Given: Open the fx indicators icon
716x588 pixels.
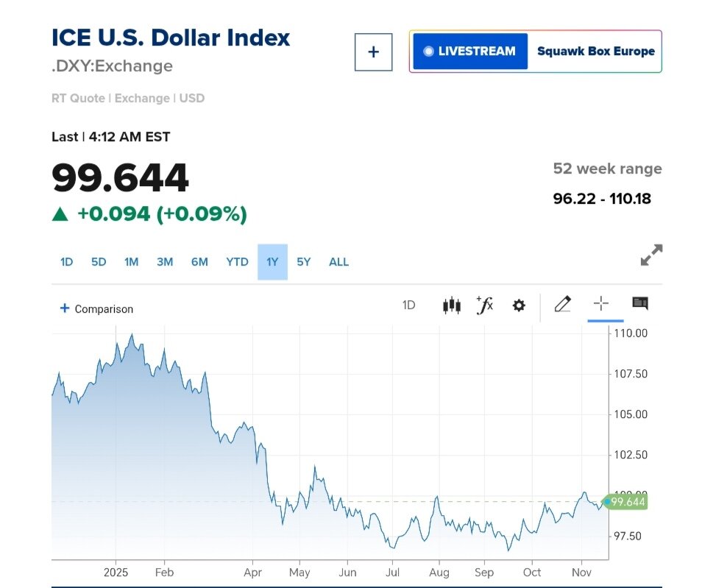Looking at the screenshot, I should (x=484, y=305).
